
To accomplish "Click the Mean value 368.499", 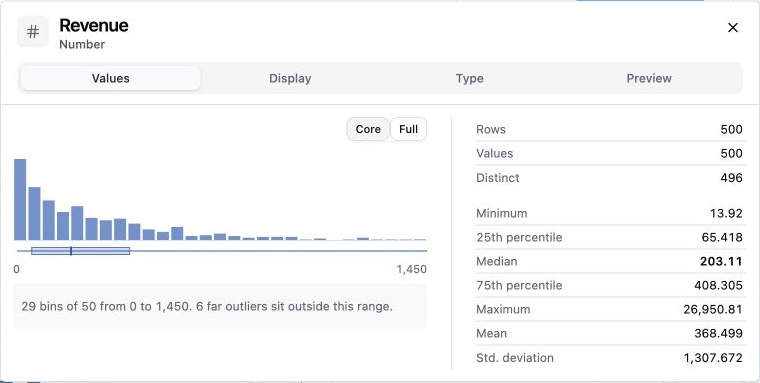I will click(718, 333).
